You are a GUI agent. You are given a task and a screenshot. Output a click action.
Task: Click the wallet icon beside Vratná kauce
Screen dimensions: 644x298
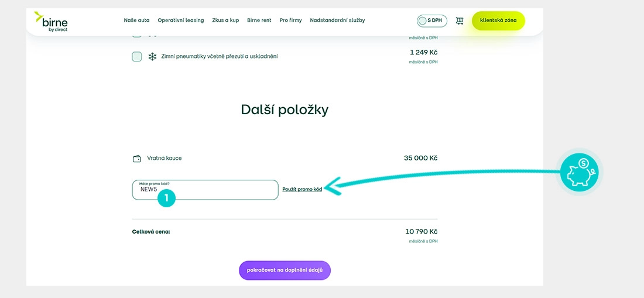[x=137, y=159]
